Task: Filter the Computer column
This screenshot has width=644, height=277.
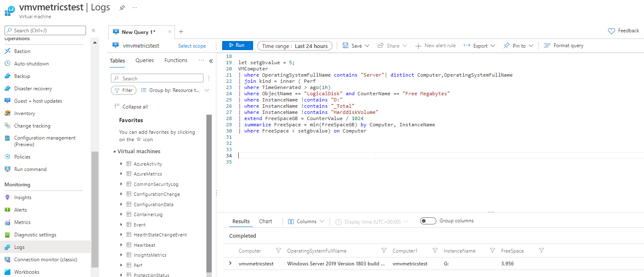Action: (x=278, y=251)
